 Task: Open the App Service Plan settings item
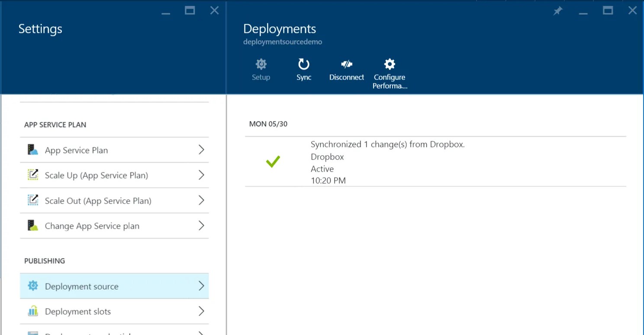[114, 150]
